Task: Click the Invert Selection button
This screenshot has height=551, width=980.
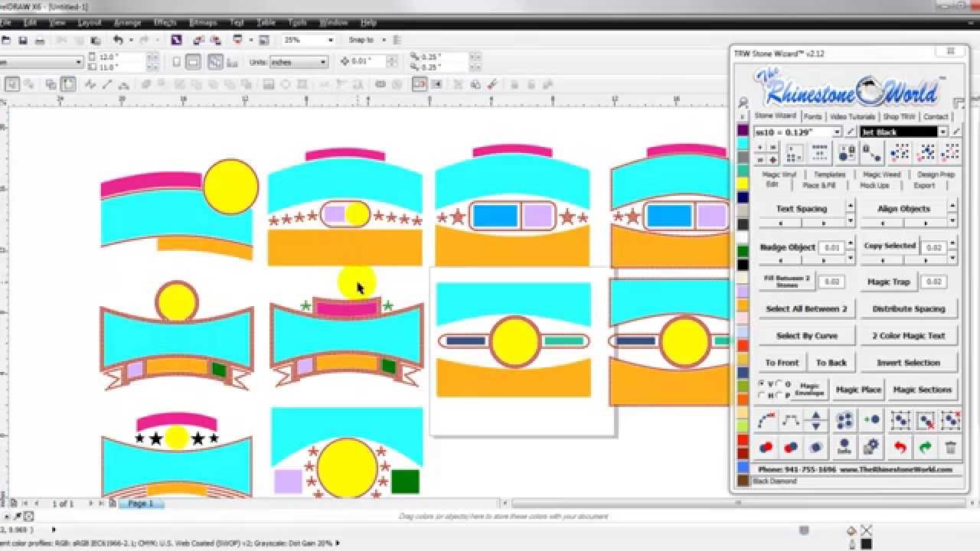Action: point(909,363)
